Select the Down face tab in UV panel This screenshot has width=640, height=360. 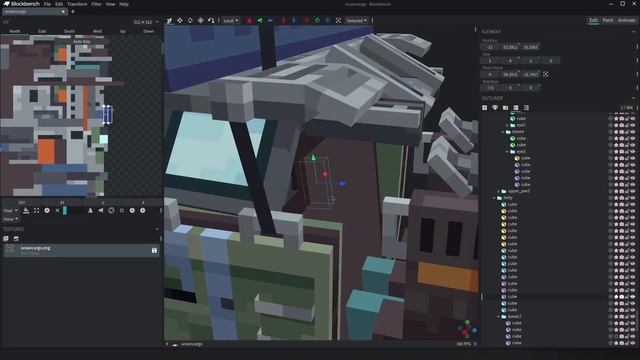coord(149,31)
